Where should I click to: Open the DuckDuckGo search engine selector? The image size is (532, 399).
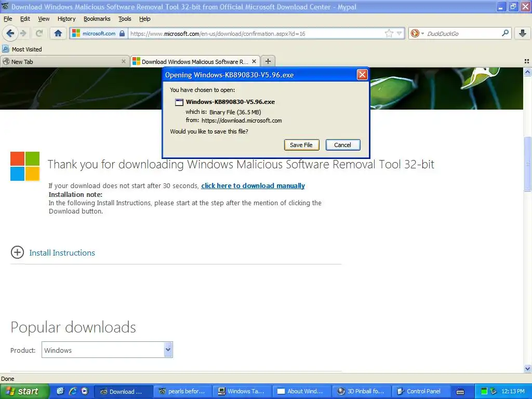coord(417,33)
